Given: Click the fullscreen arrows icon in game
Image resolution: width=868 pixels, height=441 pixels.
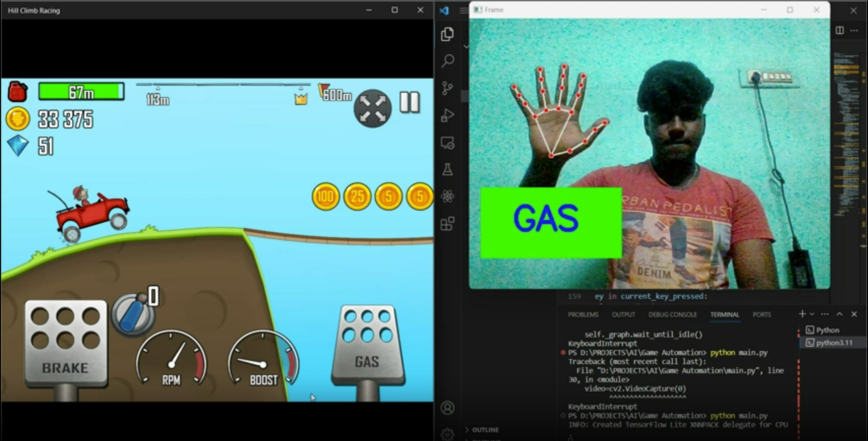Looking at the screenshot, I should tap(372, 108).
